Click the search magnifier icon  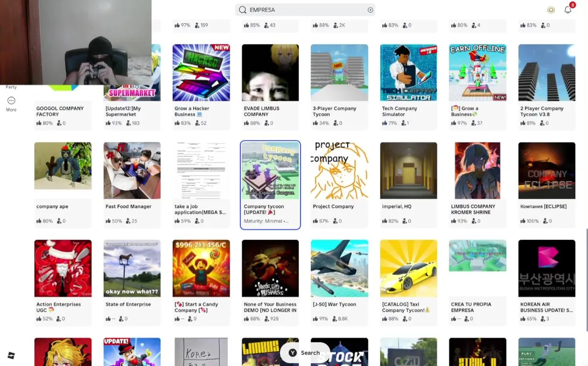coord(242,10)
